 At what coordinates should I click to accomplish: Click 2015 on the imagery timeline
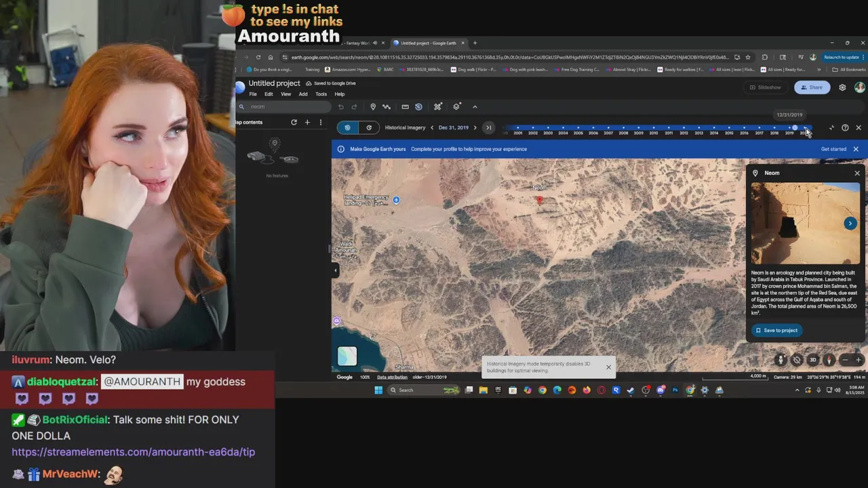729,133
